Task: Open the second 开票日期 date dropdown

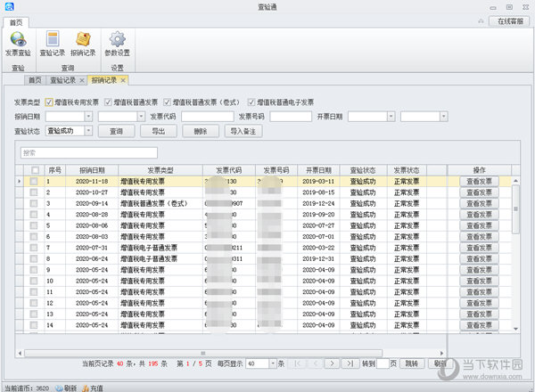Action: pyautogui.click(x=443, y=117)
